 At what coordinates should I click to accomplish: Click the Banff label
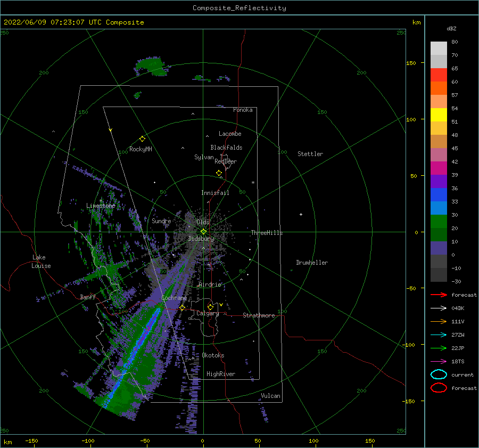coord(88,297)
